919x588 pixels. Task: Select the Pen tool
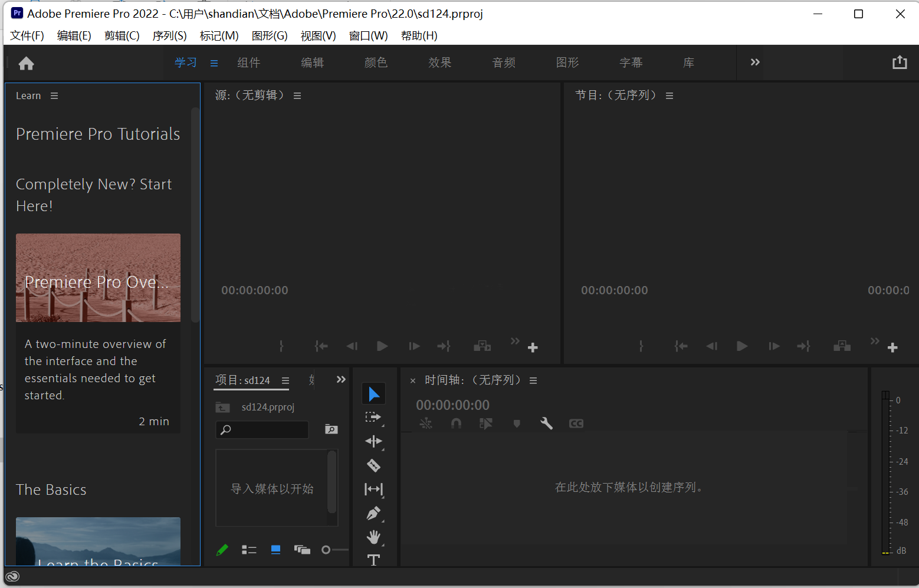pyautogui.click(x=373, y=513)
